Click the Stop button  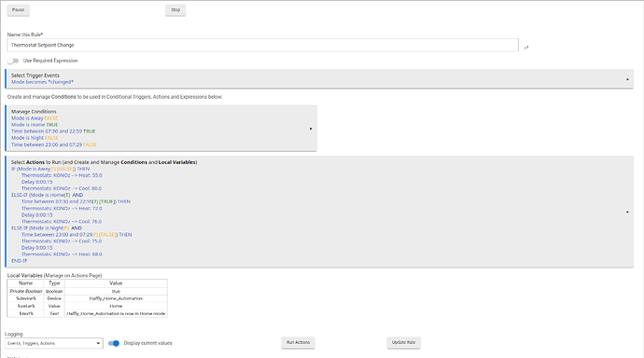pos(175,10)
